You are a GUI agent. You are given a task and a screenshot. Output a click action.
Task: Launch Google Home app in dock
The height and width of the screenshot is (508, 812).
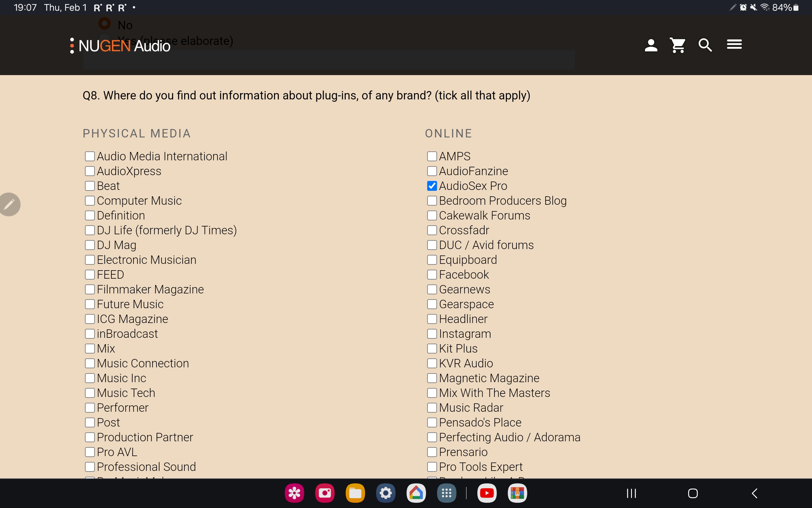pos(416,493)
